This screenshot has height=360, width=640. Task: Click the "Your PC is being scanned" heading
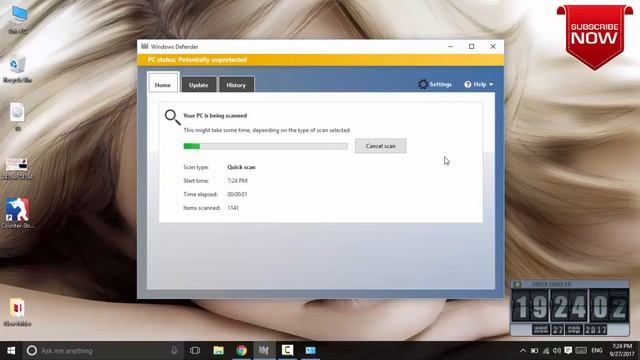pyautogui.click(x=215, y=116)
